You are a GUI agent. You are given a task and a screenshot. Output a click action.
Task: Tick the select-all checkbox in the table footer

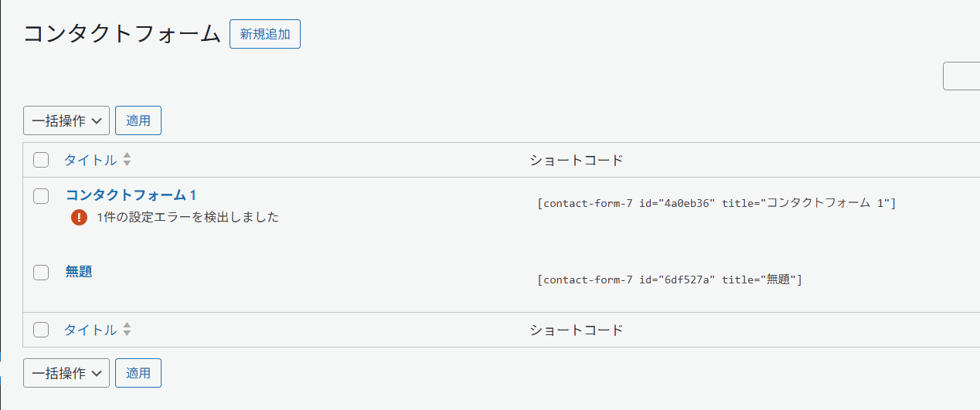pyautogui.click(x=41, y=330)
